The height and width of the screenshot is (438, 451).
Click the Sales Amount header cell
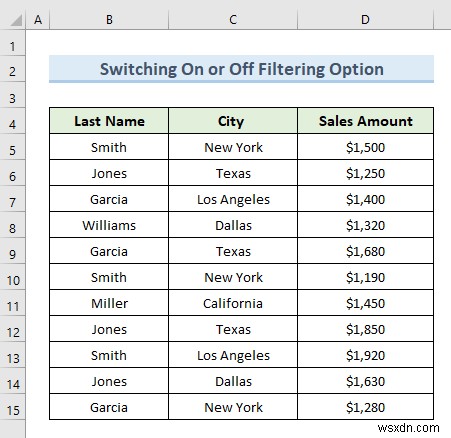click(365, 121)
